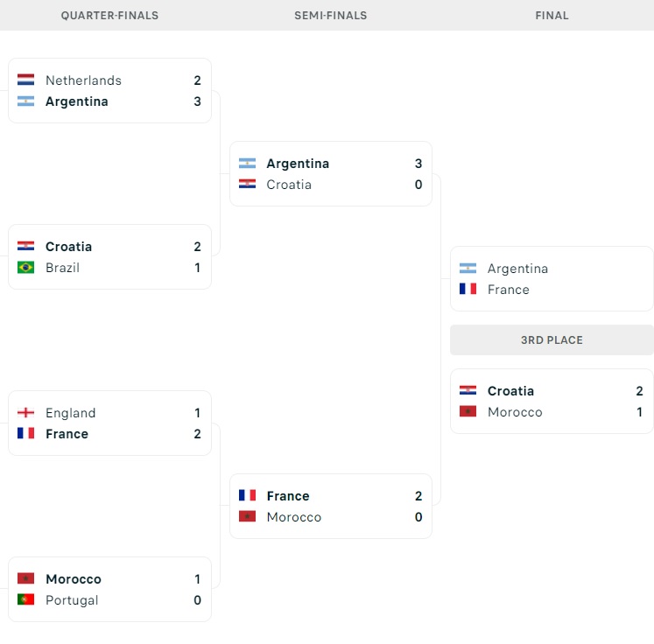Click Croatia's flag in the 3rd place match

coord(468,391)
